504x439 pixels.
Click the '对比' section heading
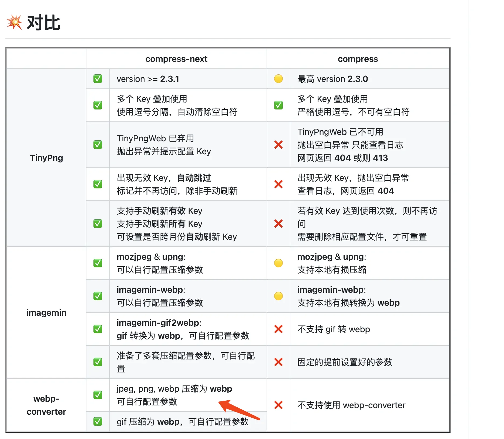point(43,23)
